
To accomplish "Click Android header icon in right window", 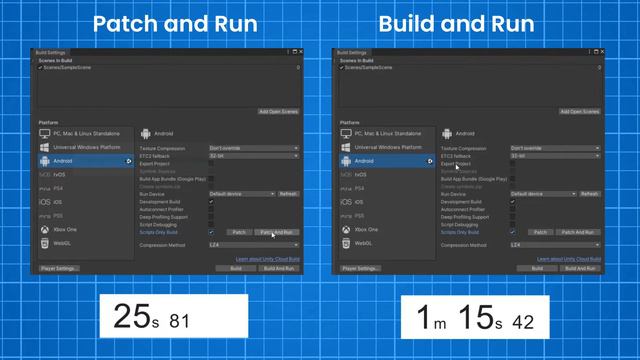I will point(447,133).
